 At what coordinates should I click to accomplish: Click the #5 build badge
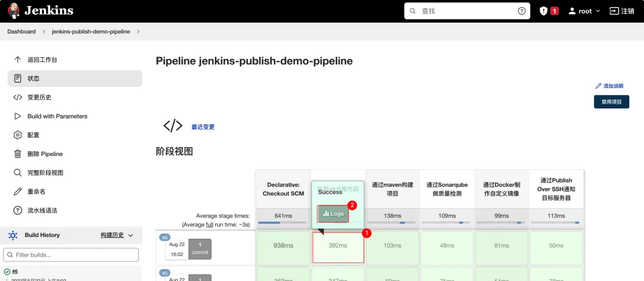[x=165, y=273]
